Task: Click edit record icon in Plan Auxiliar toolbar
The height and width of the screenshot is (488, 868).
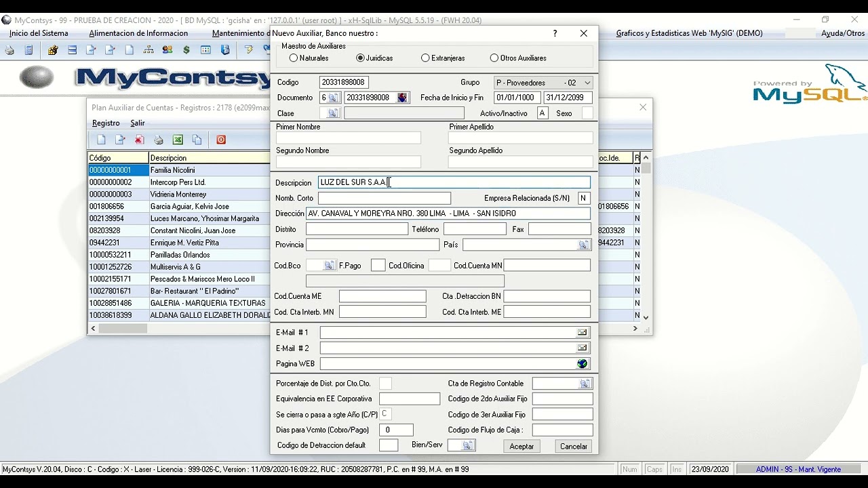Action: click(120, 140)
